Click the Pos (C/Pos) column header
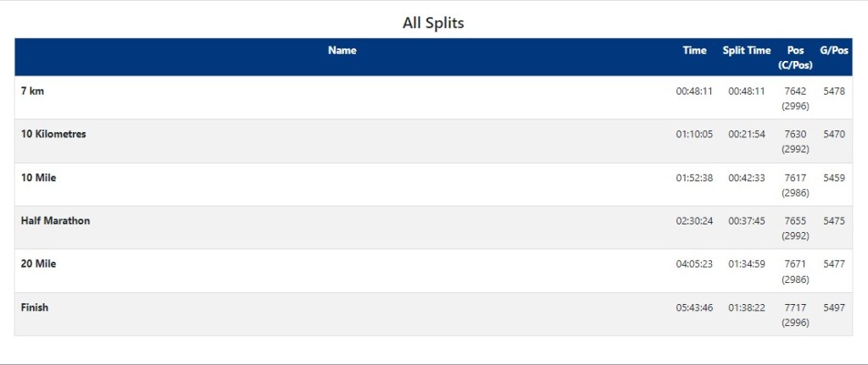The height and width of the screenshot is (365, 868). pos(795,58)
